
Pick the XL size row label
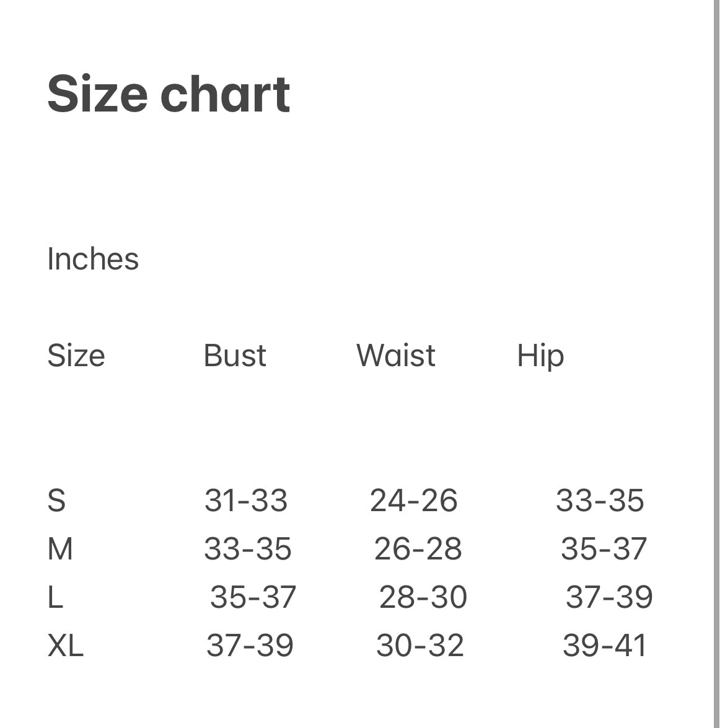pos(65,646)
